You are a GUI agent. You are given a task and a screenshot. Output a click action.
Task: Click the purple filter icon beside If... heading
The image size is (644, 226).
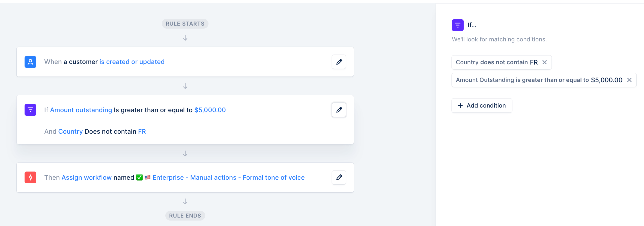(x=458, y=25)
